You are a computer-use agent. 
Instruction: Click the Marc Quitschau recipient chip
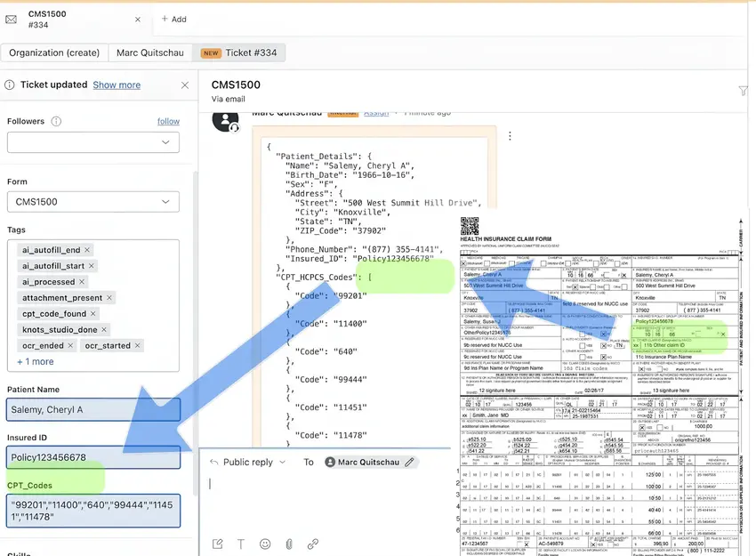click(369, 462)
